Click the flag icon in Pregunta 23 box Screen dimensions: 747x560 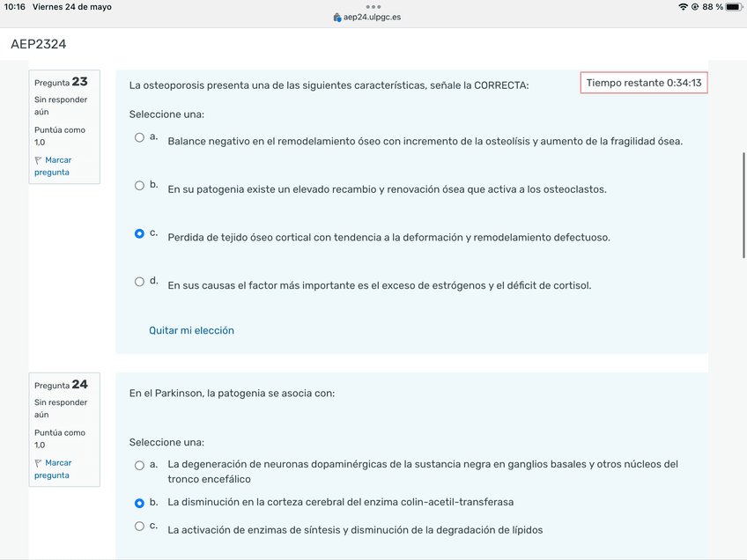pos(38,160)
